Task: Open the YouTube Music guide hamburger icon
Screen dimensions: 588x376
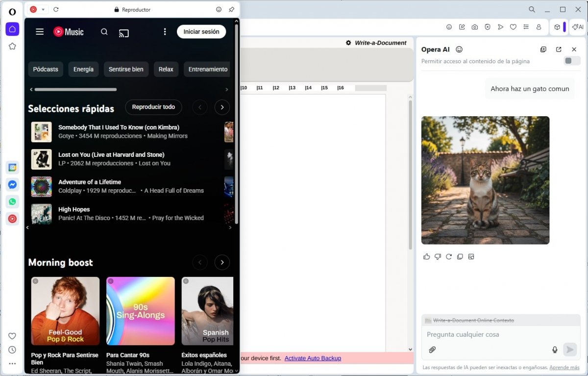Action: (39, 32)
